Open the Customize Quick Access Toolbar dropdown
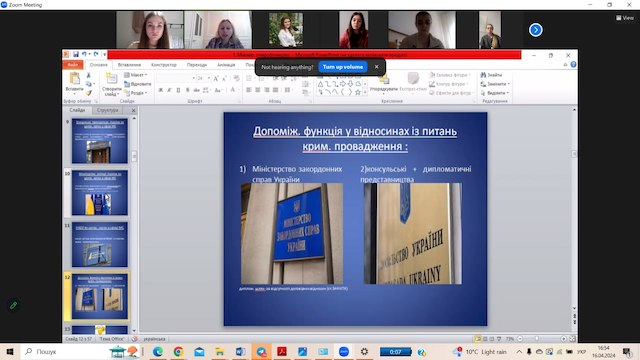The width and height of the screenshot is (640, 360). coord(104,54)
